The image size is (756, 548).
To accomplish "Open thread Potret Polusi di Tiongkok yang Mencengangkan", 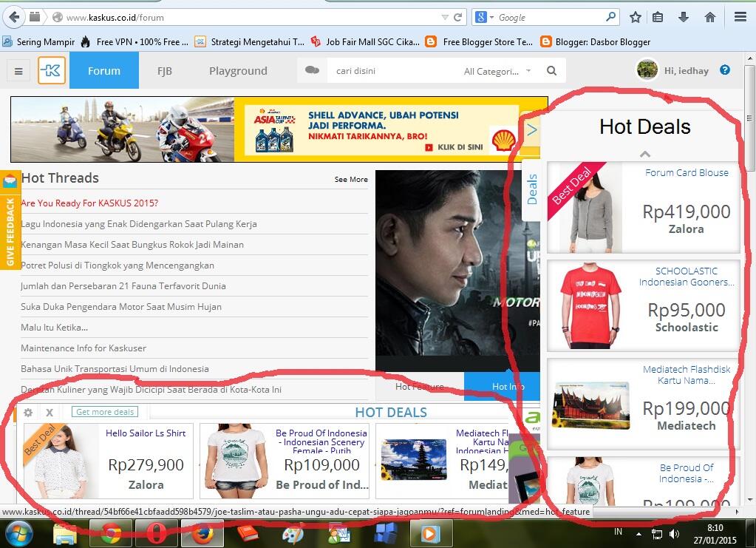I will point(118,265).
